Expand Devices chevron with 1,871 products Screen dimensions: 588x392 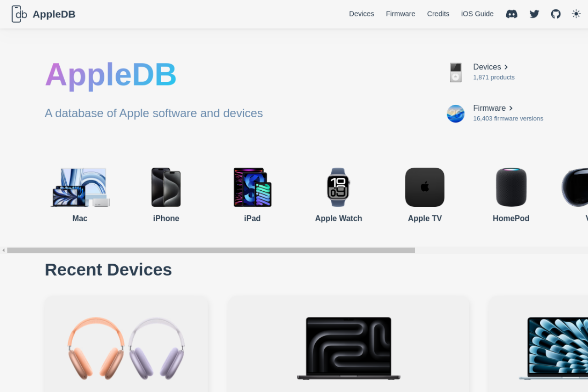pyautogui.click(x=506, y=67)
